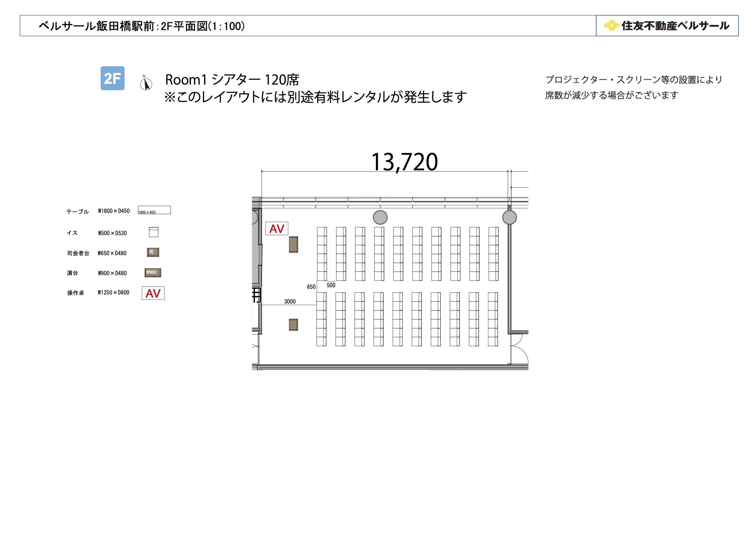Click the first chair column in the upper block

pyautogui.click(x=322, y=254)
